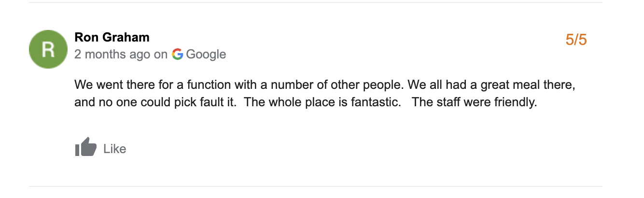Open Ron Graham's green R avatar

click(48, 48)
